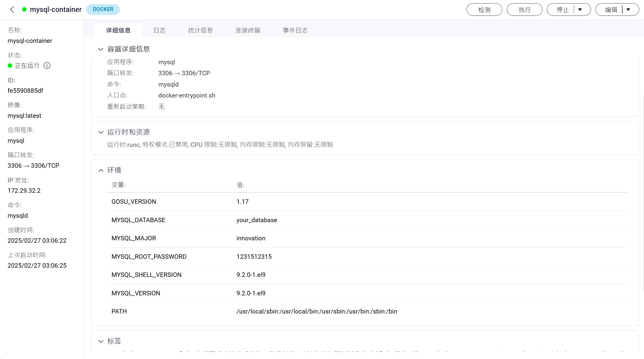Collapse the 环境 section chevron
The image size is (644, 359).
click(x=101, y=170)
